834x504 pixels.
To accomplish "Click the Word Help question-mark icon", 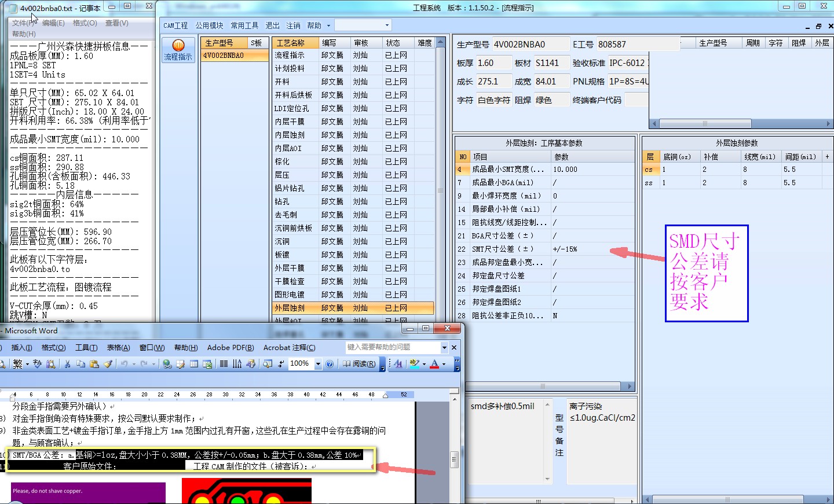I will (x=330, y=364).
